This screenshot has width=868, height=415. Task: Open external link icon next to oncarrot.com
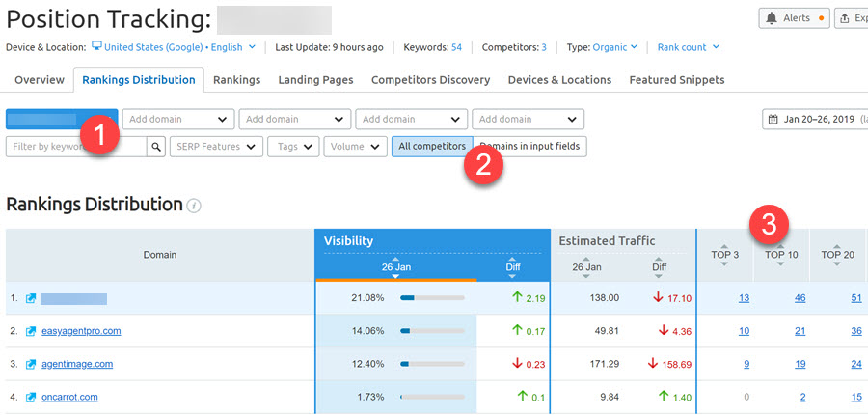31,397
